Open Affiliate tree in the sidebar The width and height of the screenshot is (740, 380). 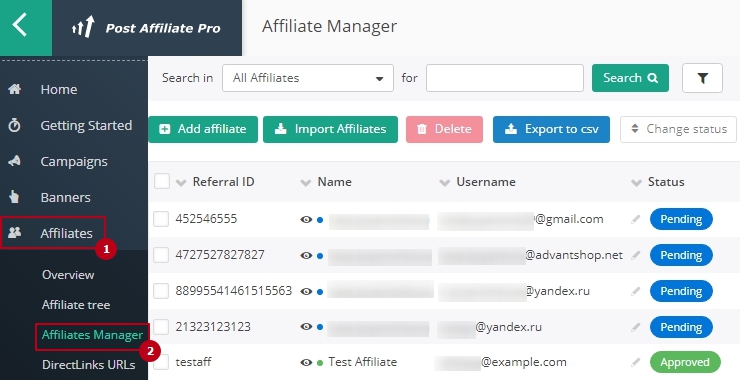click(76, 305)
